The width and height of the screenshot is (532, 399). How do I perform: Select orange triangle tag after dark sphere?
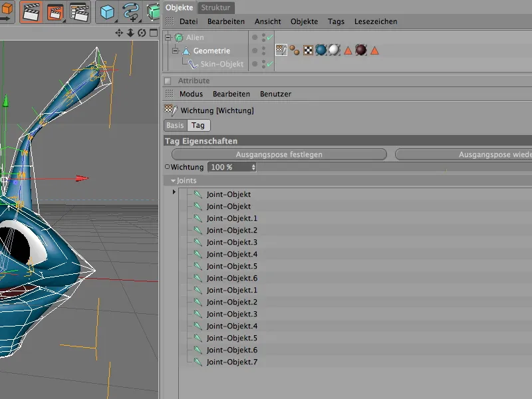coord(374,51)
